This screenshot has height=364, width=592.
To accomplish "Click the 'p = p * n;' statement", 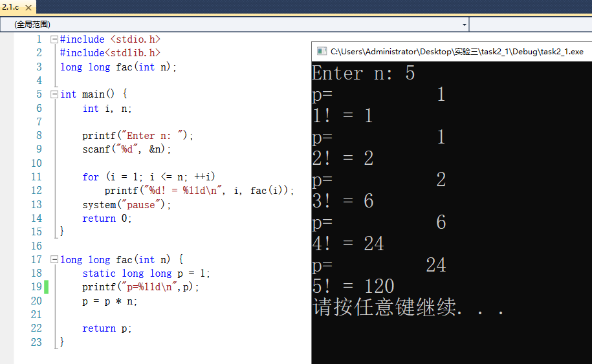I will pyautogui.click(x=109, y=301).
